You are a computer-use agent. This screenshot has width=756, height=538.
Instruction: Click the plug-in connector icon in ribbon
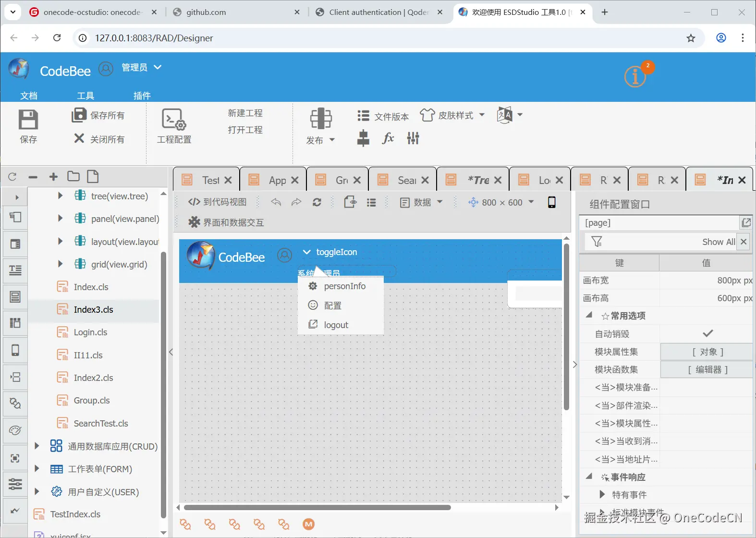click(x=364, y=138)
